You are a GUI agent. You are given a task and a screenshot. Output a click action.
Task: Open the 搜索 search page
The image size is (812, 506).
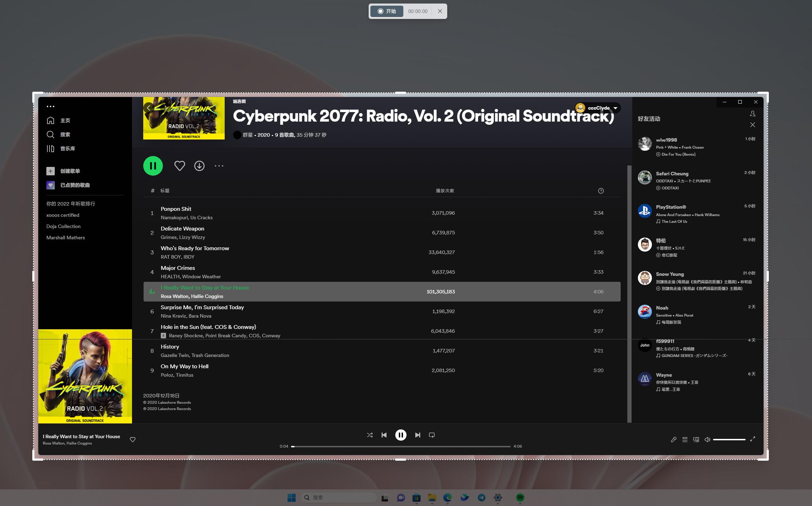click(58, 135)
